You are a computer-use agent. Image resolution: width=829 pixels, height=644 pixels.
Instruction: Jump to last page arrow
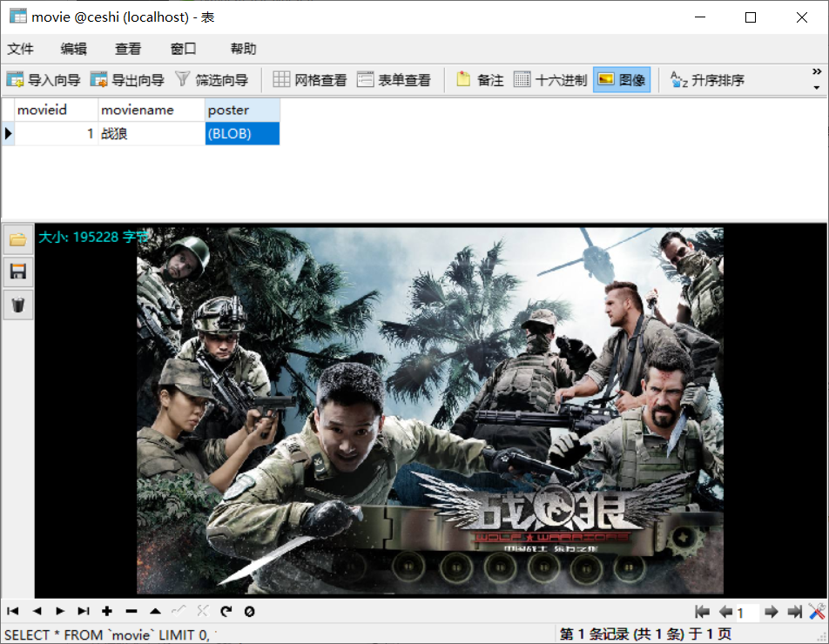point(795,612)
